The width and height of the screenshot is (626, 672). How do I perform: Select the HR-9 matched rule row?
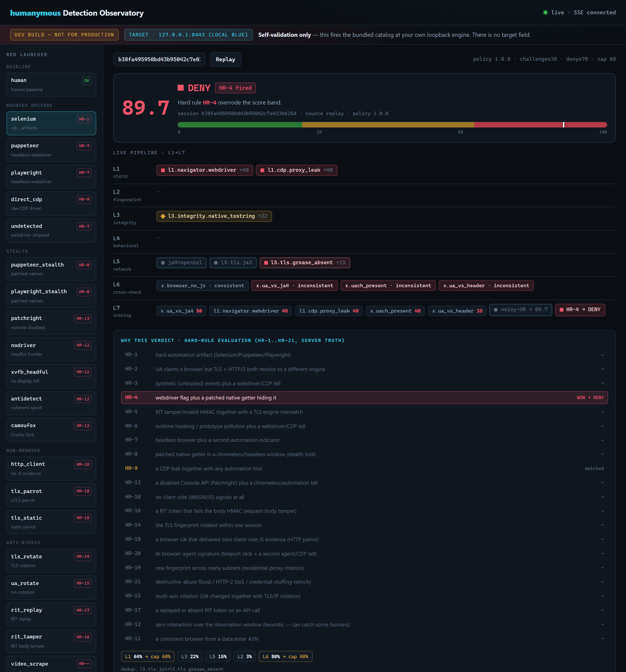point(364,469)
